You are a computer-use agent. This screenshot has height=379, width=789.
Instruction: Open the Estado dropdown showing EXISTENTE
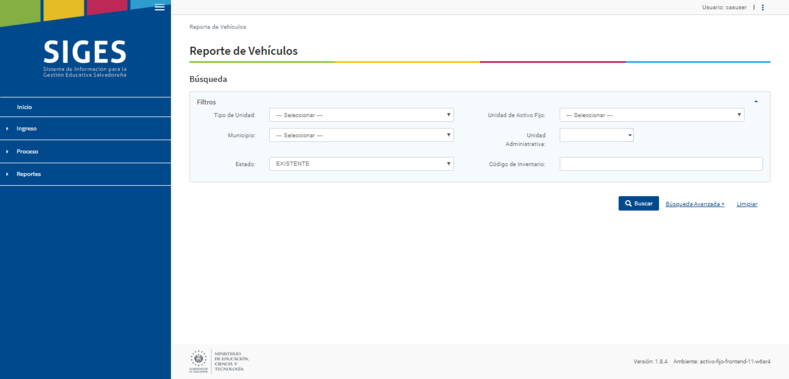pos(361,164)
